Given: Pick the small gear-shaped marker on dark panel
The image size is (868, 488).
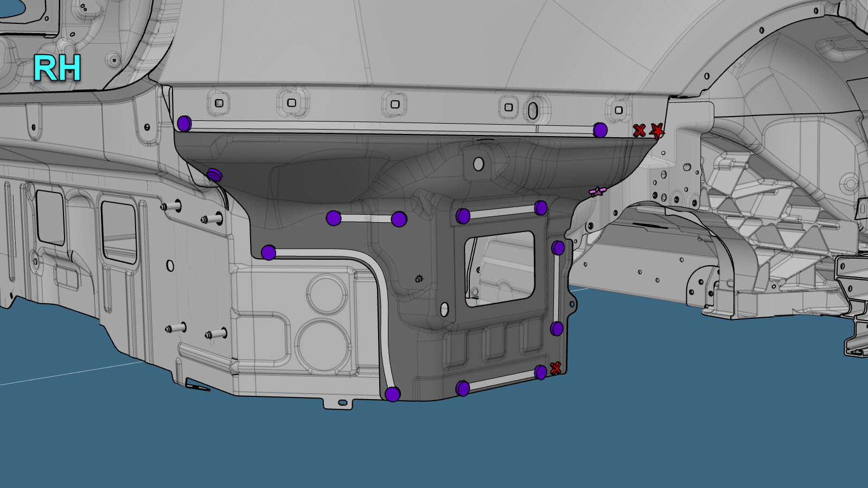Looking at the screenshot, I should coord(419,279).
